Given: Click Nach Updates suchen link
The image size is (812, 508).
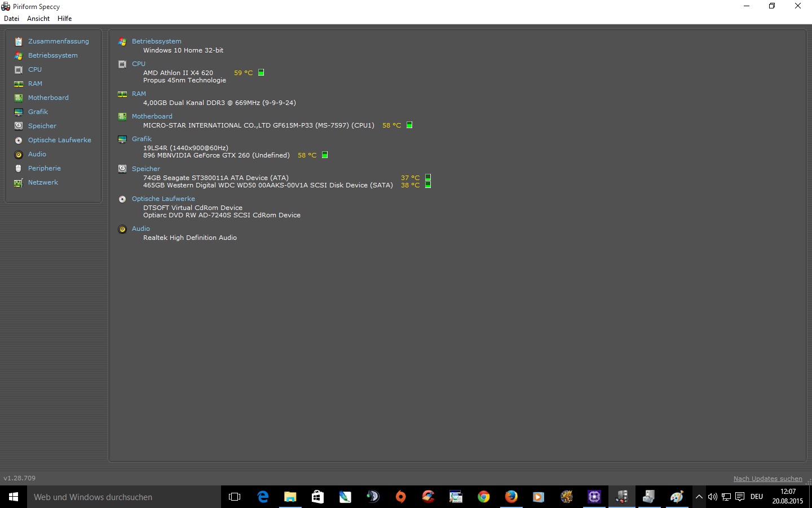Looking at the screenshot, I should (x=768, y=479).
